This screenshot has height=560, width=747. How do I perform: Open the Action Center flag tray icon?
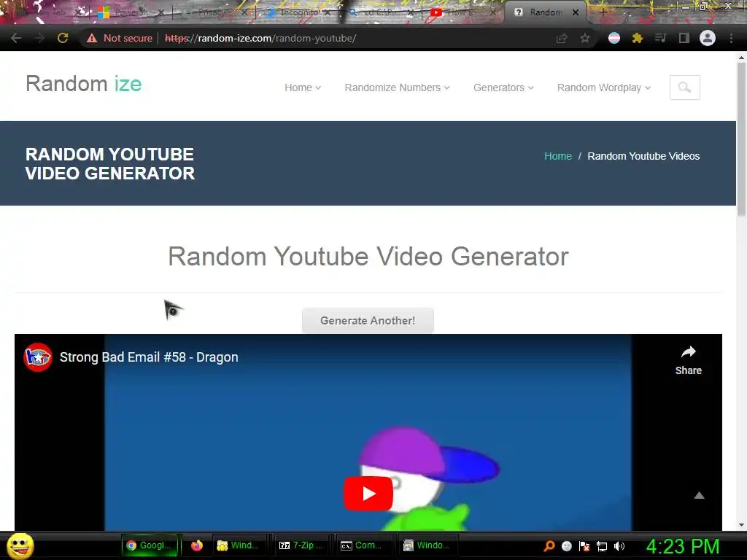point(584,545)
